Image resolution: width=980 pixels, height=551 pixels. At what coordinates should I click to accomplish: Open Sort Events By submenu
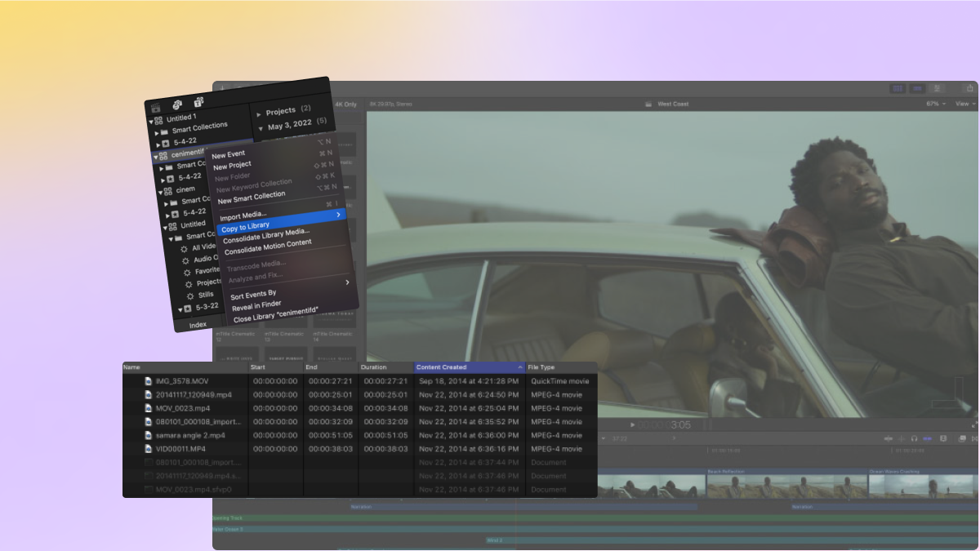(x=253, y=295)
